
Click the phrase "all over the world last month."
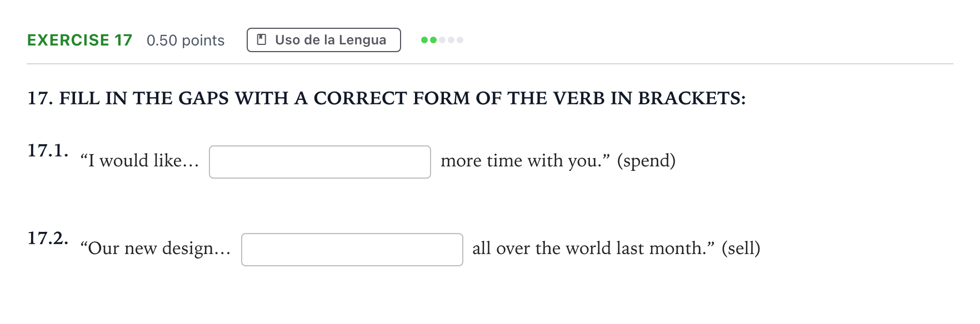pyautogui.click(x=593, y=249)
